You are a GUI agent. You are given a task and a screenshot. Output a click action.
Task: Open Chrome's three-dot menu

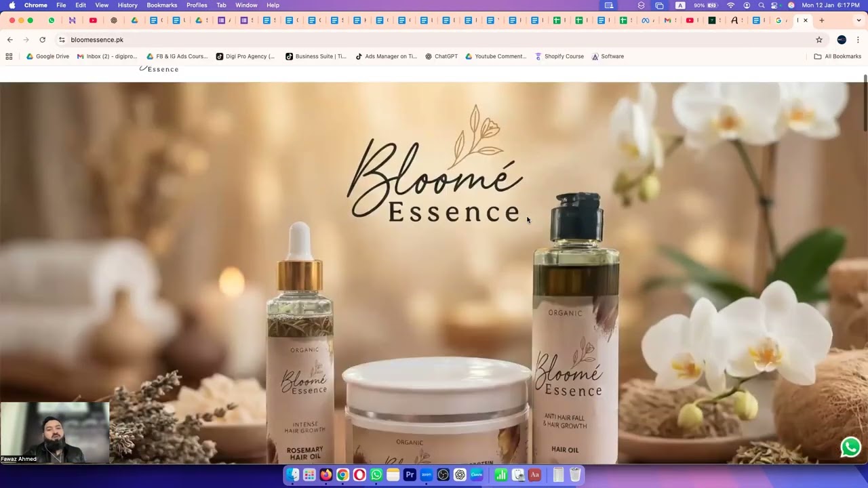point(858,40)
